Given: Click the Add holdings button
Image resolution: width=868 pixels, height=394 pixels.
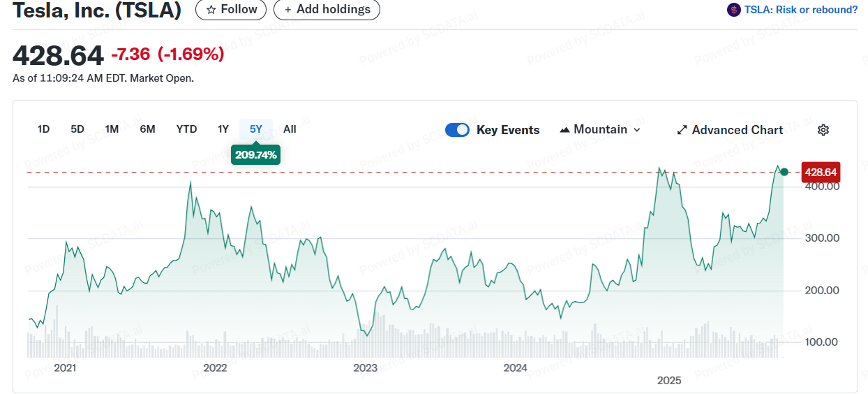Looking at the screenshot, I should tap(327, 10).
